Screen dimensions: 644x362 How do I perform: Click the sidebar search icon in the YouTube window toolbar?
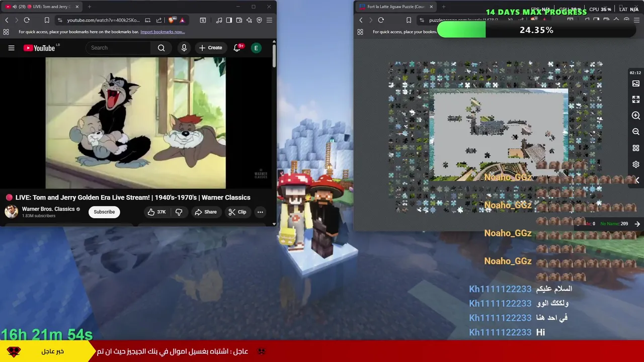click(203, 20)
